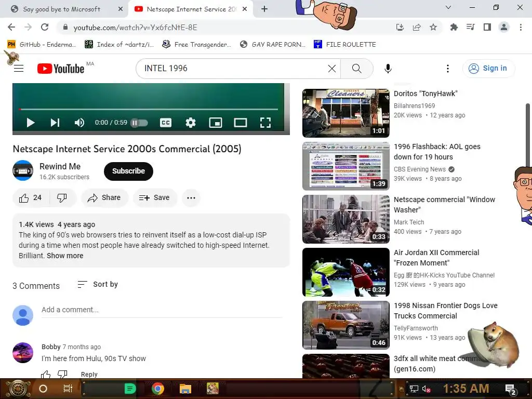Toggle the autoplay switch in player
Viewport: 532px width, 399px height.
coord(139,123)
